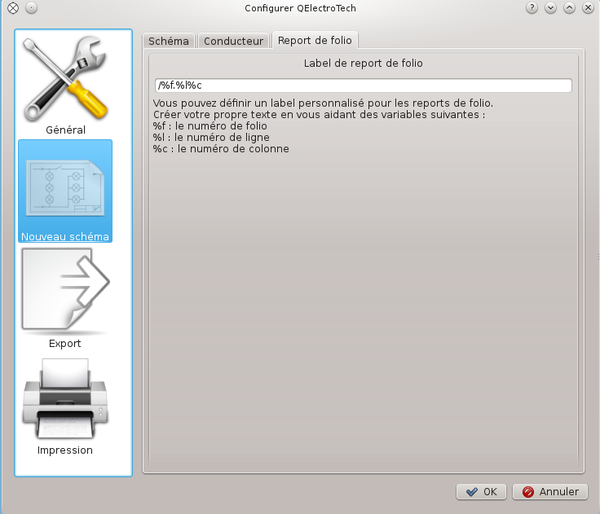Click the help question mark title bar button
Image resolution: width=600 pixels, height=514 pixels.
(532, 8)
